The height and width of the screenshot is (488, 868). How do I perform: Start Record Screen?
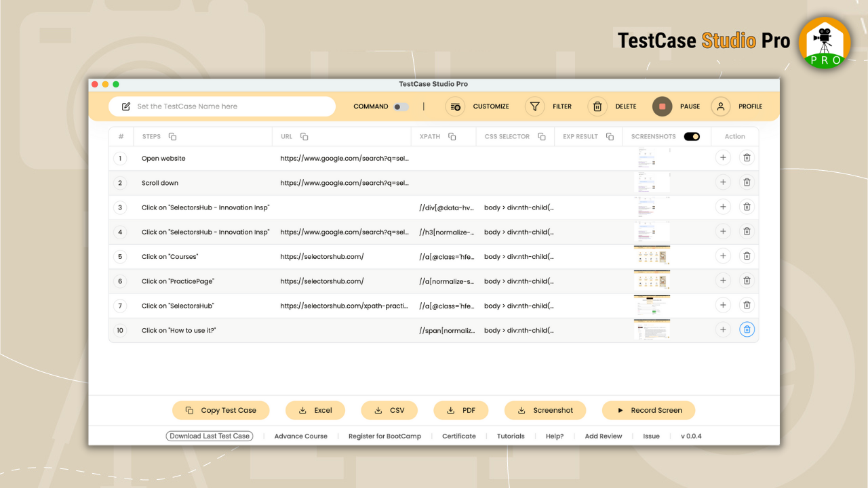[x=648, y=410]
